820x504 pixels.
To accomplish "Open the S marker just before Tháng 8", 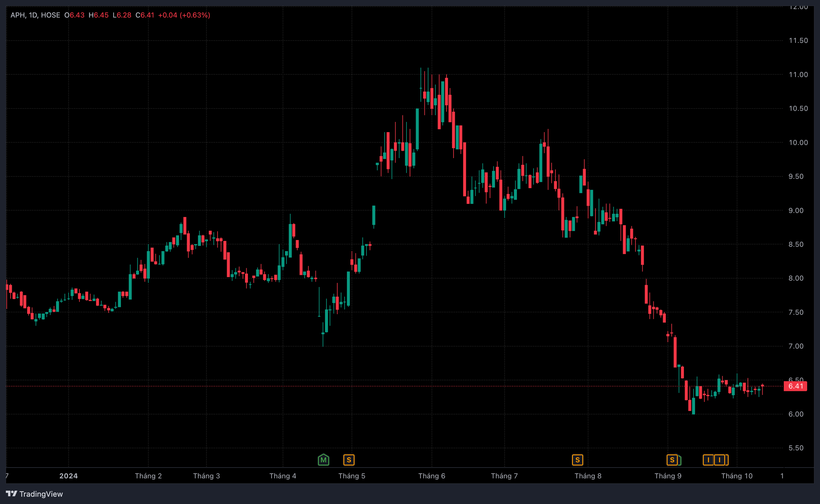I will point(577,460).
